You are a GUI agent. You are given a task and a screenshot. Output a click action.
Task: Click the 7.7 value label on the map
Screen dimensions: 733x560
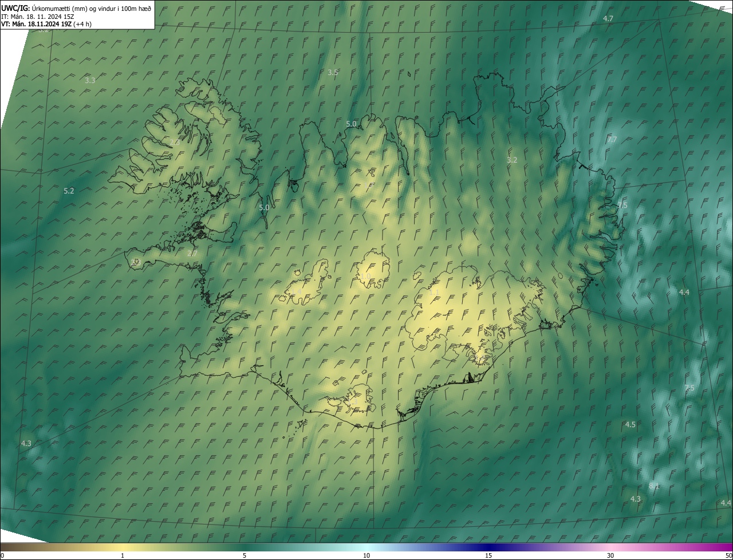pyautogui.click(x=612, y=140)
